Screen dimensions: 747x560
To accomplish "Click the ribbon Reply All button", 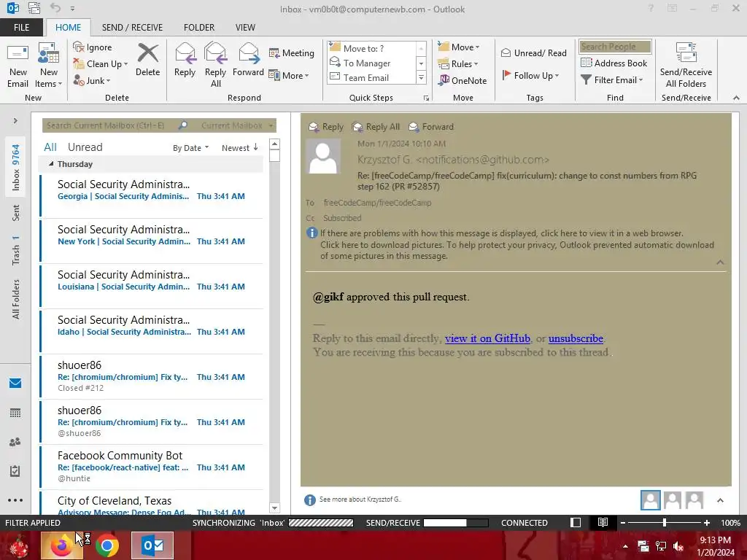I will (x=215, y=66).
